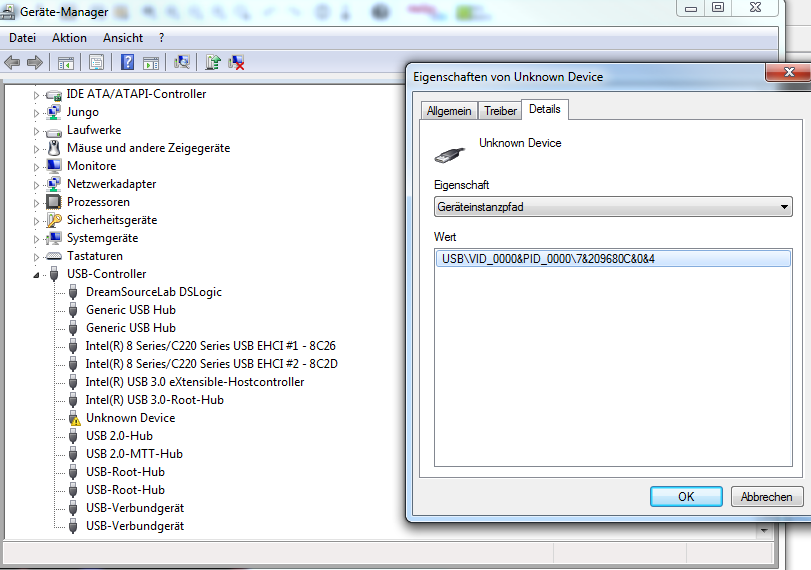Select Intel(R) USB 3.0-Root-Hub entry
The image size is (811, 570).
pyautogui.click(x=155, y=400)
